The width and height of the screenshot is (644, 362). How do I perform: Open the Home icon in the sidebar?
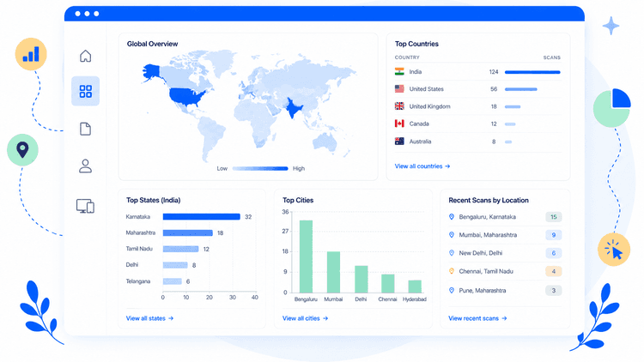[85, 56]
